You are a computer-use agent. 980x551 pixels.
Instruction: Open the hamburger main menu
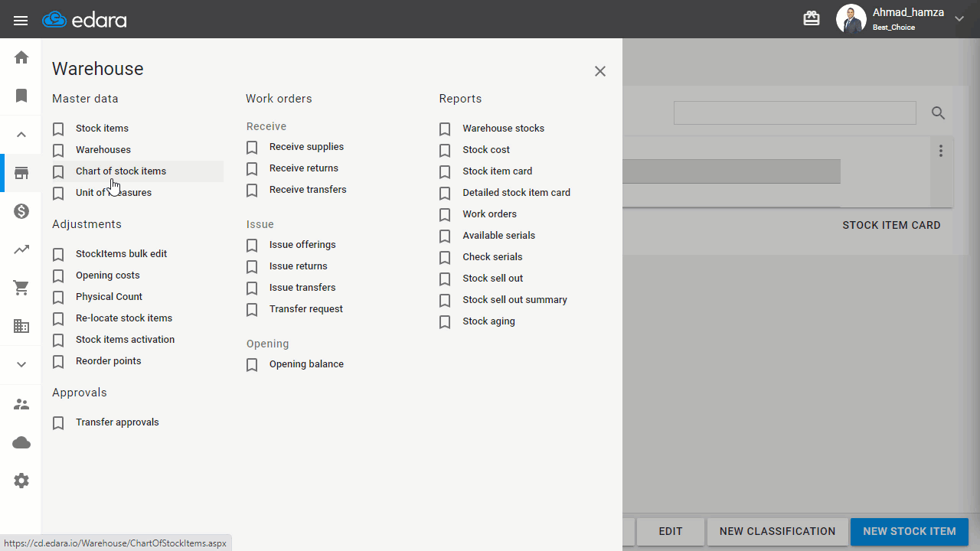pyautogui.click(x=21, y=21)
